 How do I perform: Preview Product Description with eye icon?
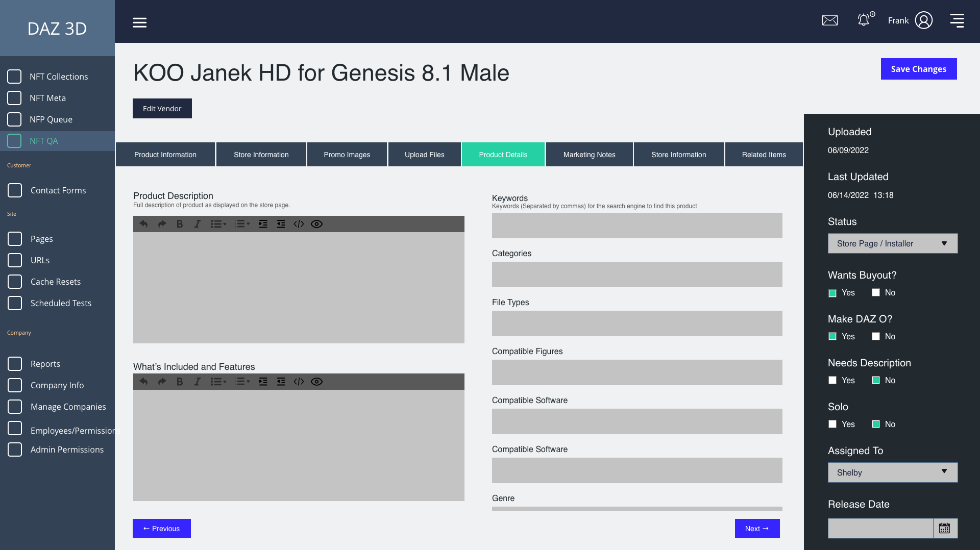[x=316, y=224]
